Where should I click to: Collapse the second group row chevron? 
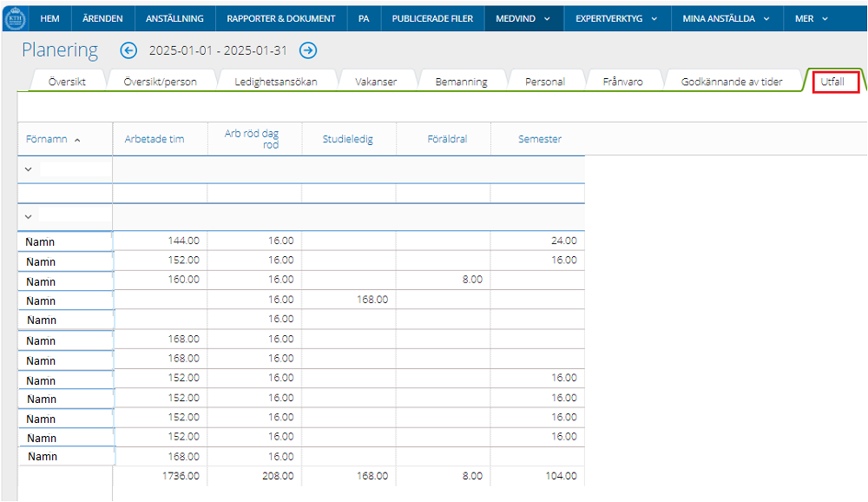28,216
